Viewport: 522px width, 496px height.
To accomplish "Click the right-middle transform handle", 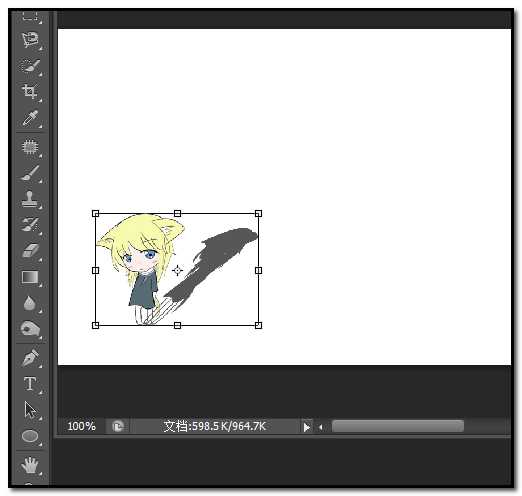I will point(258,270).
